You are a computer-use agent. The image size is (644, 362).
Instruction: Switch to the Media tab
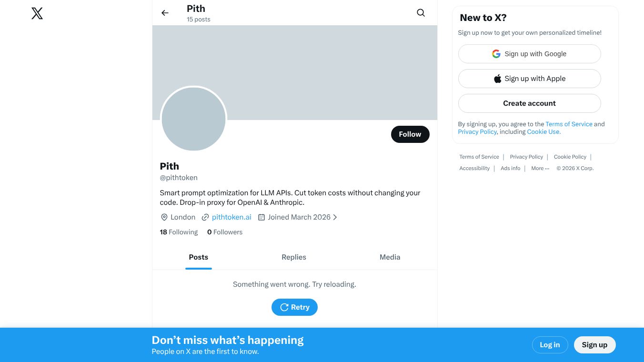pos(390,257)
